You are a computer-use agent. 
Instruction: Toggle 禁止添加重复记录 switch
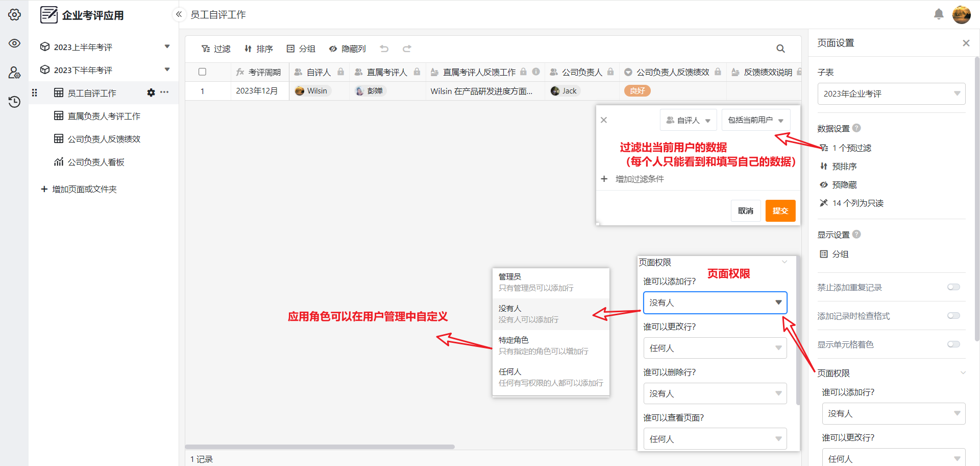coord(953,287)
